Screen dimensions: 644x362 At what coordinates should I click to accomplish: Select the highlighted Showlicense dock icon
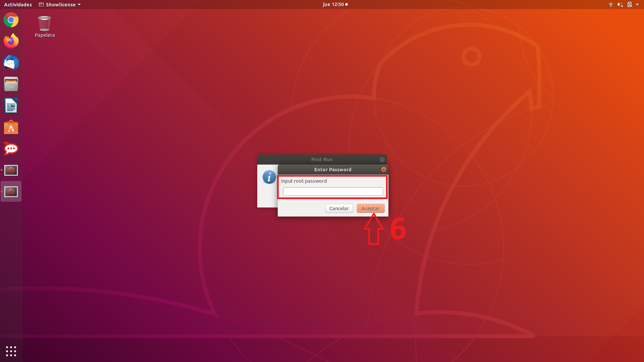point(11,192)
